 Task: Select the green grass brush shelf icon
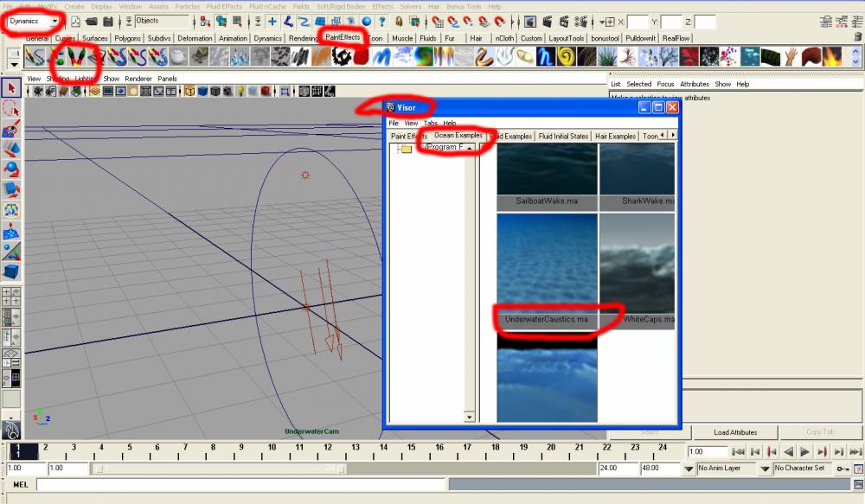click(606, 56)
